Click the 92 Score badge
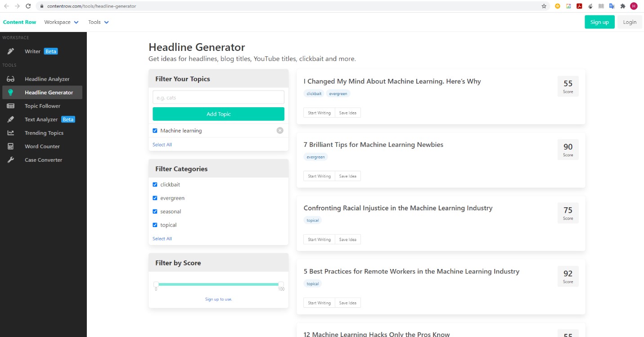This screenshot has height=337, width=644. tap(568, 276)
